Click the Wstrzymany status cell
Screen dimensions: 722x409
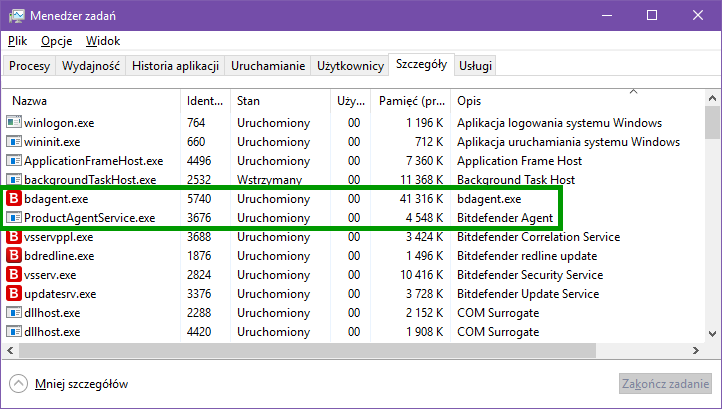point(269,180)
